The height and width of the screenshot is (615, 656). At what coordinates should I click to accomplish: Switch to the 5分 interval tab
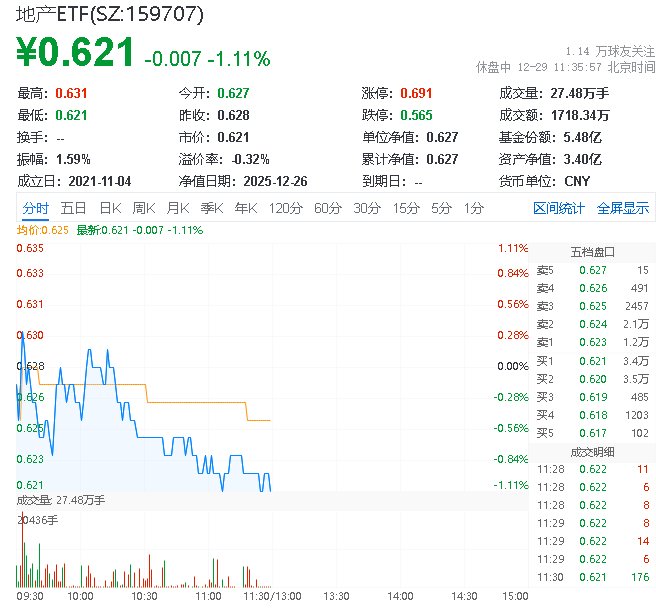point(441,208)
